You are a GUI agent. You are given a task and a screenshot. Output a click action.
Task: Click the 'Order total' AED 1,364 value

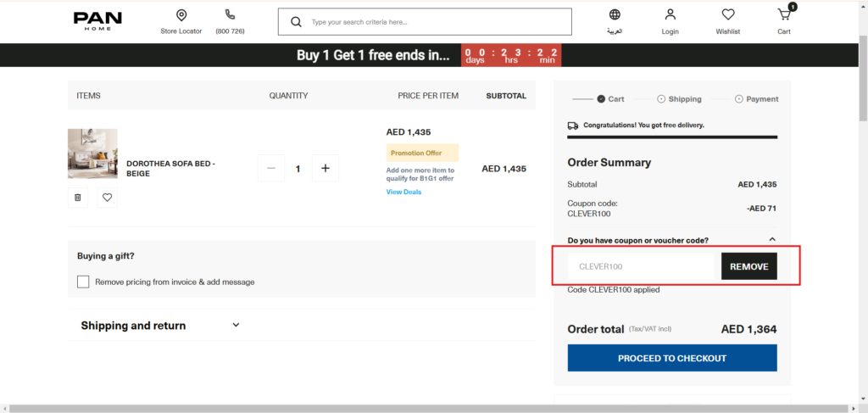point(749,329)
